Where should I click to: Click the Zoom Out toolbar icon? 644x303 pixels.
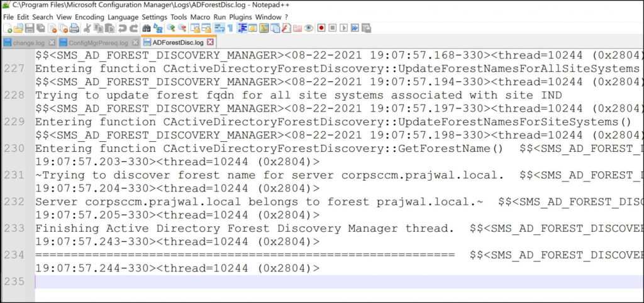pyautogui.click(x=182, y=28)
